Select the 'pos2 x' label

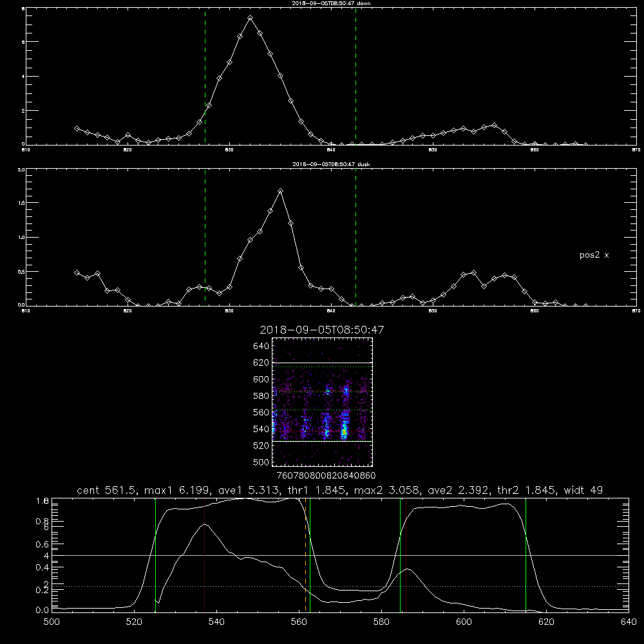594,255
